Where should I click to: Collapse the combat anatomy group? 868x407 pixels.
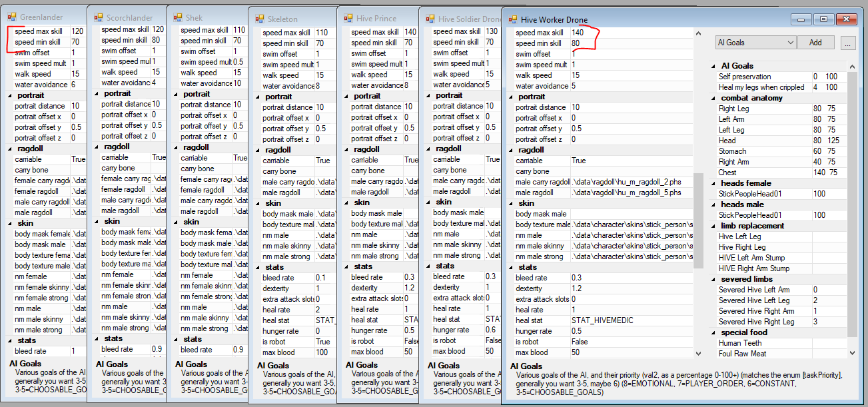[x=713, y=98]
